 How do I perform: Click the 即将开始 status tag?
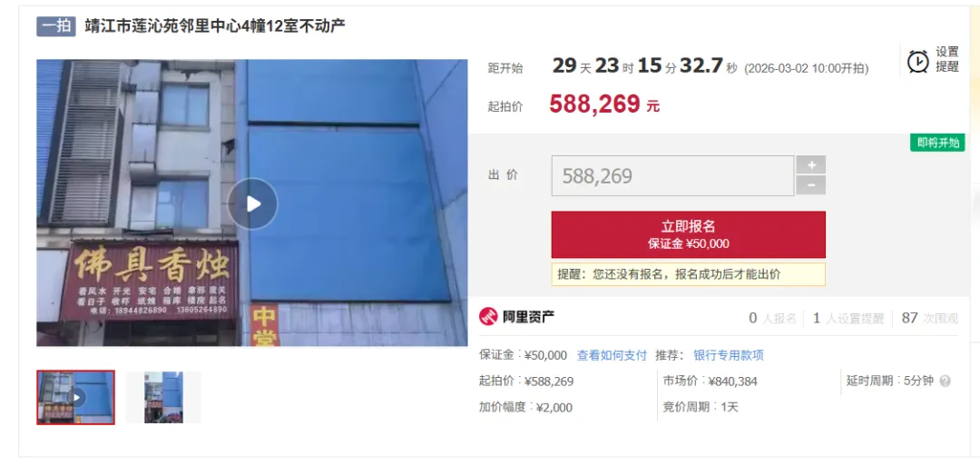(937, 143)
